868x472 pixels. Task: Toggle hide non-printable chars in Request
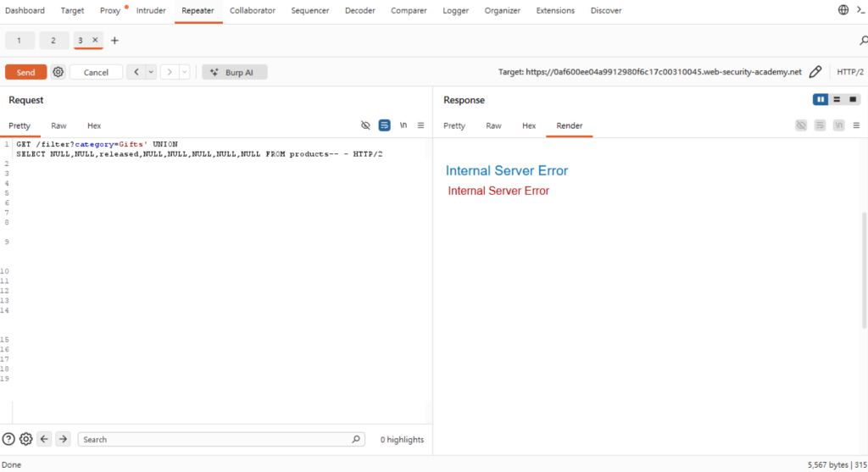click(365, 125)
